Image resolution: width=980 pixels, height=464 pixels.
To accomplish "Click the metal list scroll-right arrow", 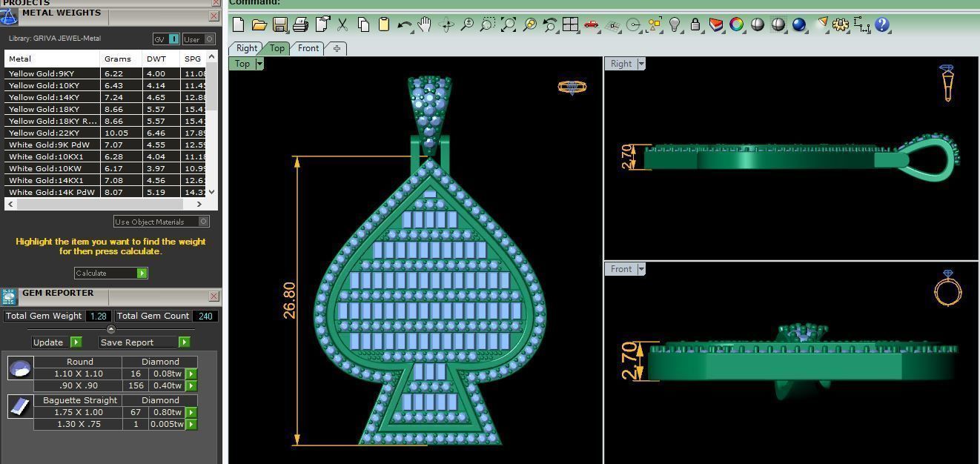I will (199, 204).
